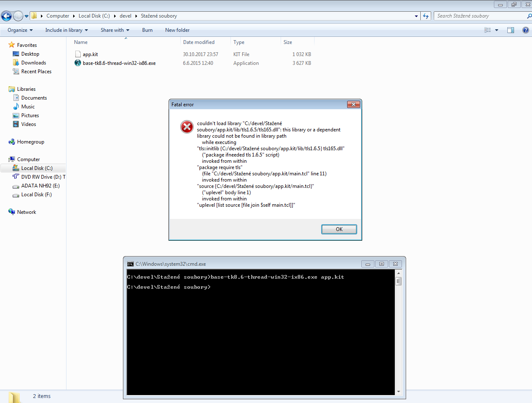Image resolution: width=532 pixels, height=403 pixels.
Task: Click the Stažené soubory breadcrumb segment
Action: tap(159, 16)
